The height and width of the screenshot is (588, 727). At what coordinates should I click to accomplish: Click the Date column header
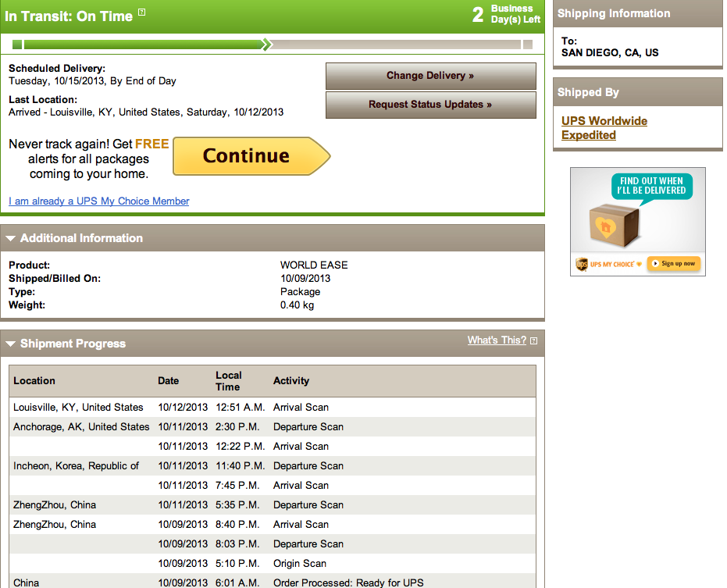[169, 381]
